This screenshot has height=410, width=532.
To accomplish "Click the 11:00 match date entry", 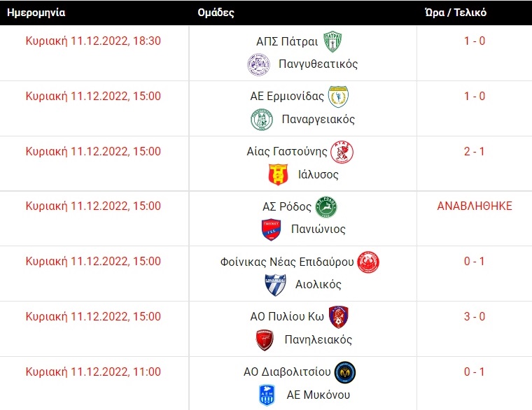I will pos(93,372).
